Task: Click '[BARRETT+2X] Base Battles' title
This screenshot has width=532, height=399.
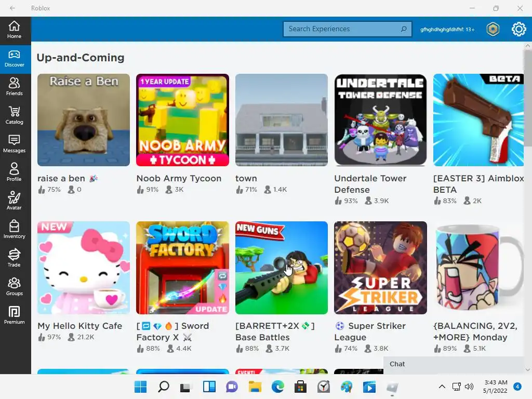Action: point(275,331)
